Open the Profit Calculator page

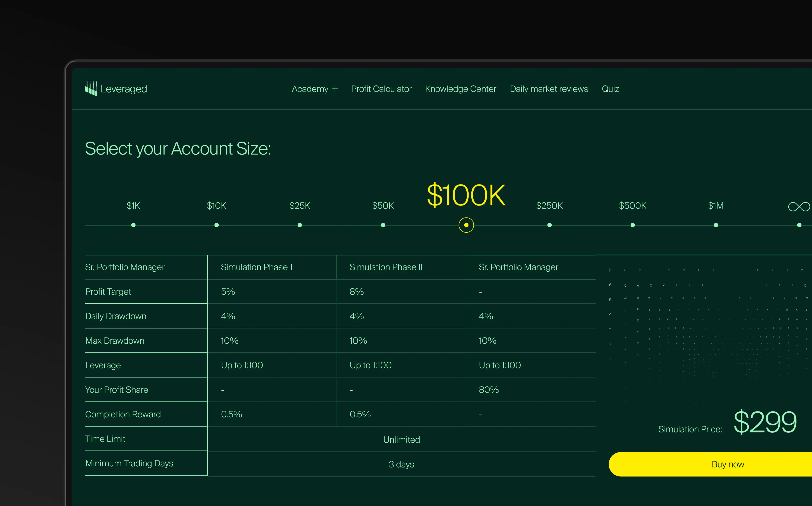381,89
